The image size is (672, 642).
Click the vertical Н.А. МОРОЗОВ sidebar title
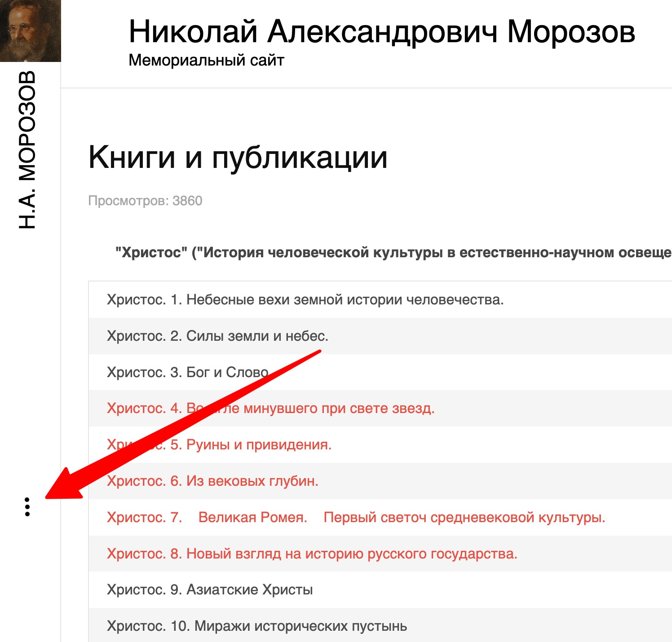click(27, 150)
